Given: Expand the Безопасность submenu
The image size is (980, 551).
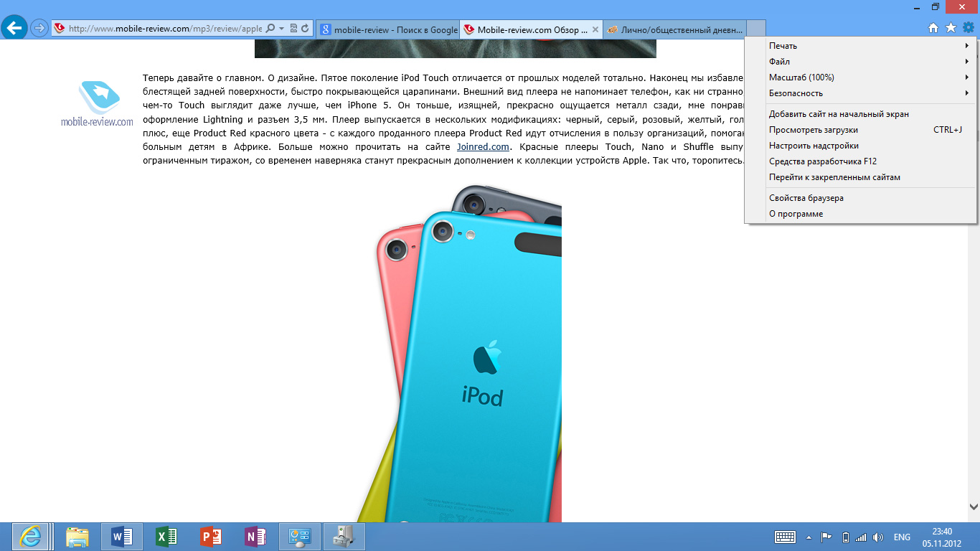Looking at the screenshot, I should pos(860,93).
